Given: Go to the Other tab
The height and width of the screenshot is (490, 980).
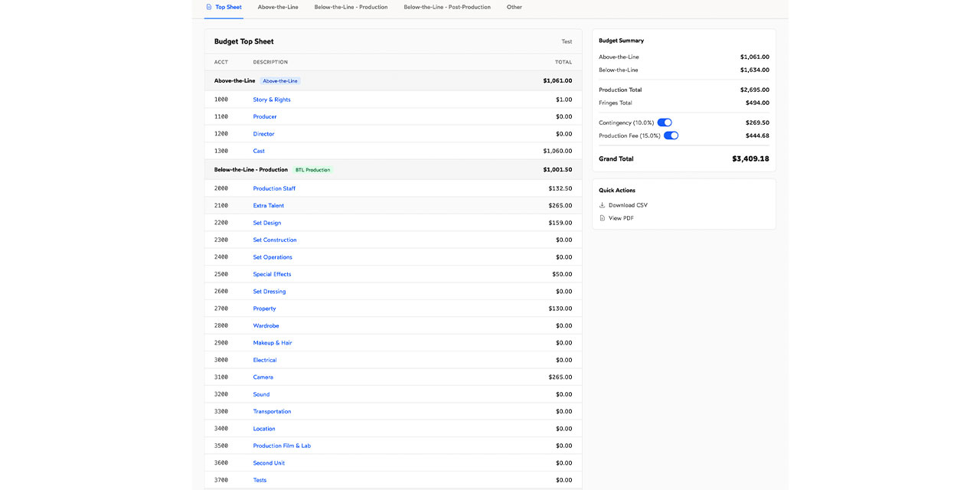Looking at the screenshot, I should 514,7.
